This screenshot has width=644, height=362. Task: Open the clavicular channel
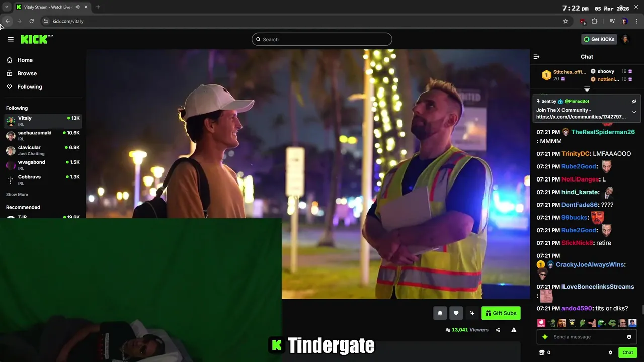click(x=43, y=150)
